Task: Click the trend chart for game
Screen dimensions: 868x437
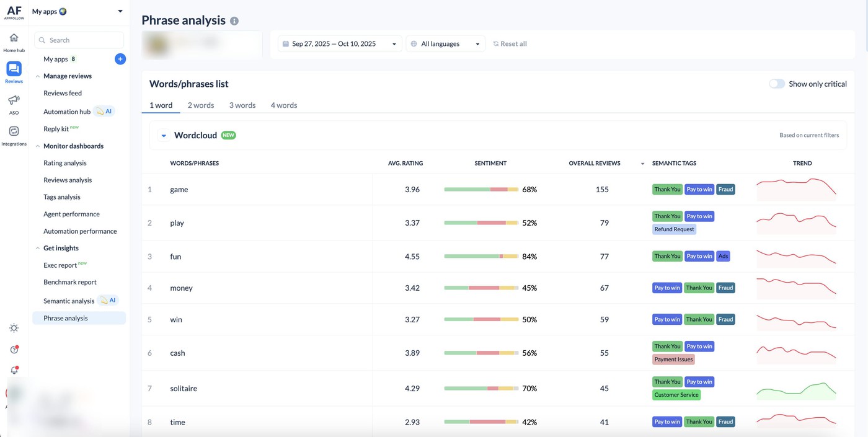Action: pos(796,188)
